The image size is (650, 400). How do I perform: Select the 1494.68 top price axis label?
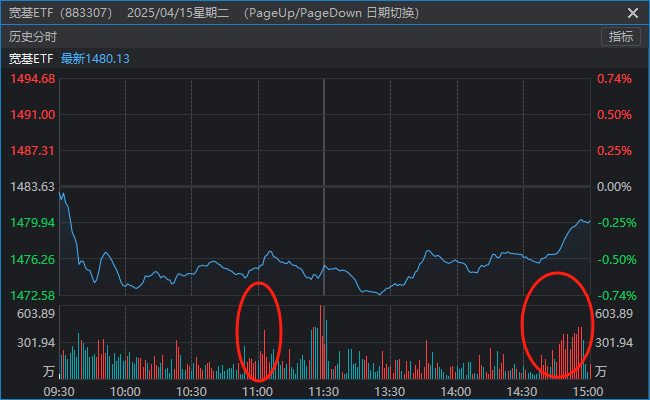click(x=32, y=79)
